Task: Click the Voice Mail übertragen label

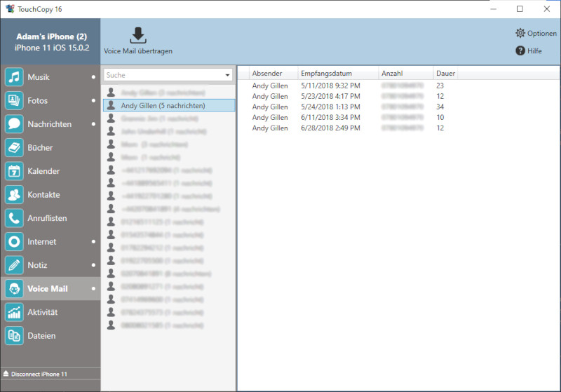Action: point(138,51)
